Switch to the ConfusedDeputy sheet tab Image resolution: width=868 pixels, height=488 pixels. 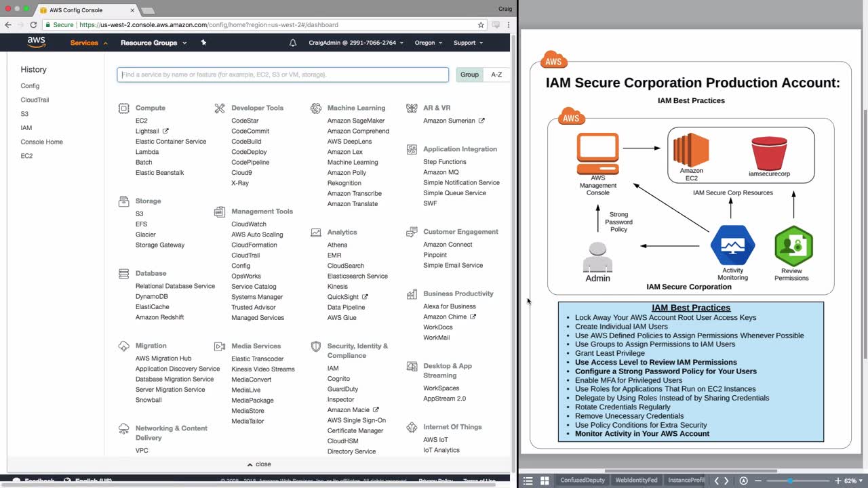click(x=583, y=481)
